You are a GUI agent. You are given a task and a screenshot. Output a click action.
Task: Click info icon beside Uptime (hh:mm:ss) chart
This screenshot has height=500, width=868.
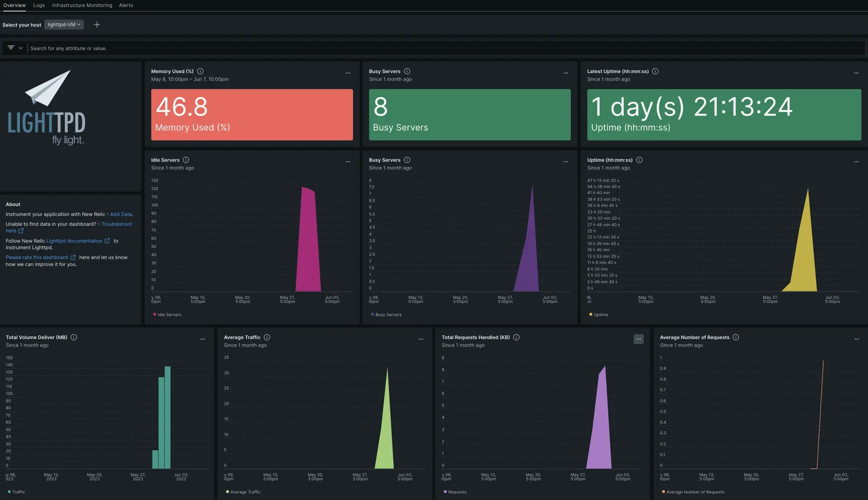point(639,160)
